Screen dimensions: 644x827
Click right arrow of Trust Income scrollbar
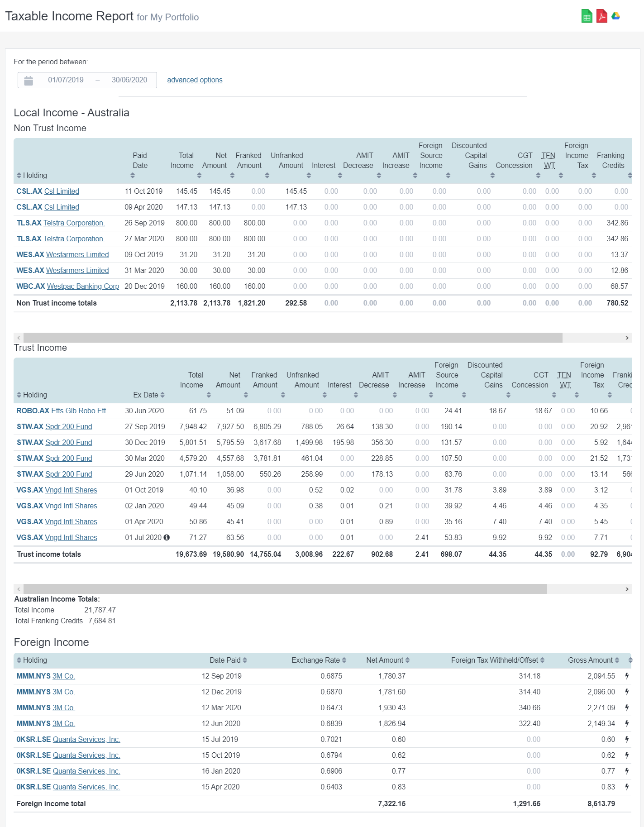tap(627, 589)
